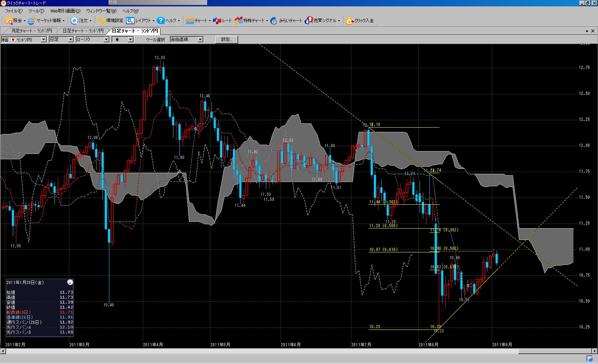This screenshot has width=598, height=364.
Task: Click the 注文 order icon
Action: pyautogui.click(x=74, y=21)
